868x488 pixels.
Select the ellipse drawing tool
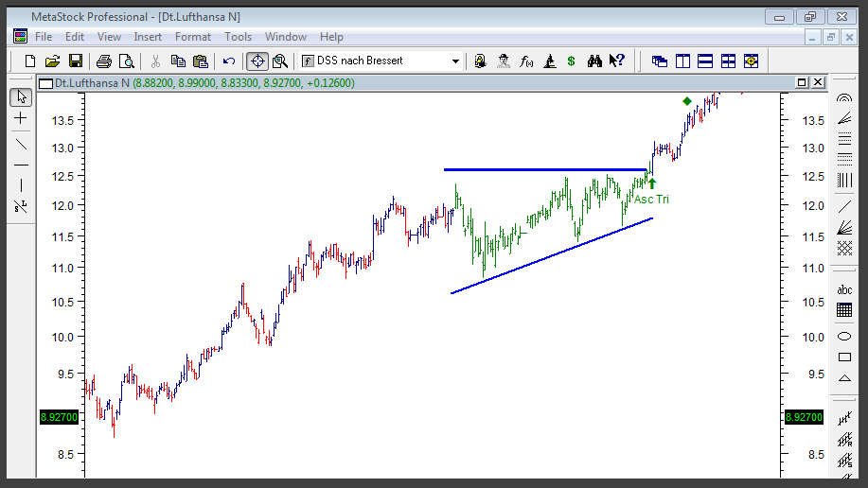pyautogui.click(x=844, y=337)
